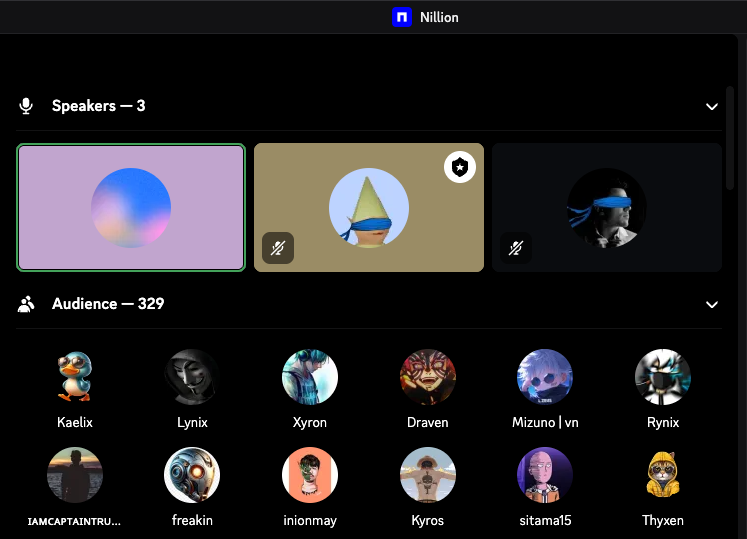Select the speaking tile with gradient avatar
The height and width of the screenshot is (539, 747).
click(x=131, y=207)
